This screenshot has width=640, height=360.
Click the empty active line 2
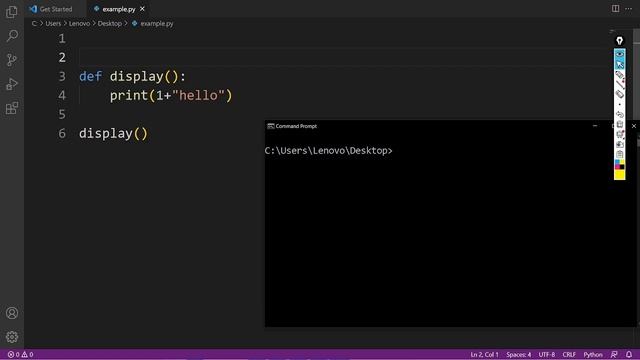click(343, 57)
